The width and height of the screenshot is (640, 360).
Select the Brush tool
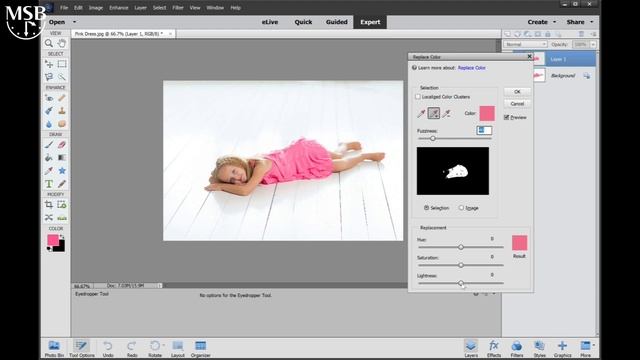[49, 144]
